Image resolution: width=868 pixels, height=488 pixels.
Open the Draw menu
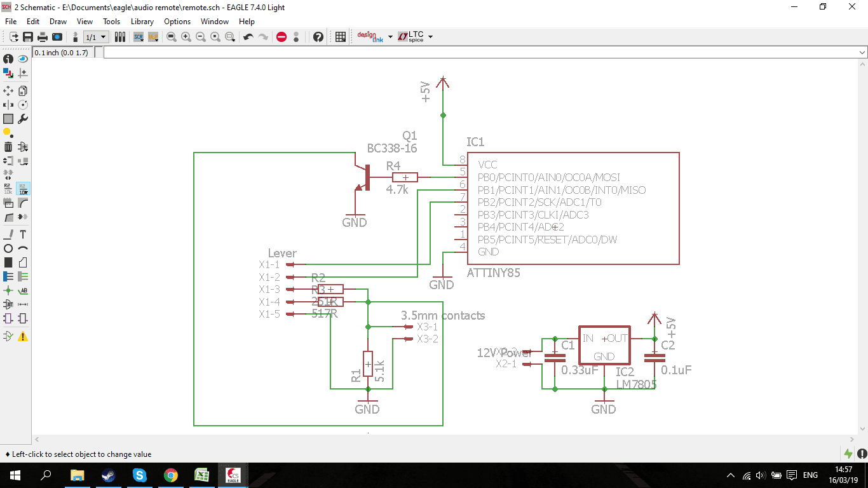tap(58, 22)
